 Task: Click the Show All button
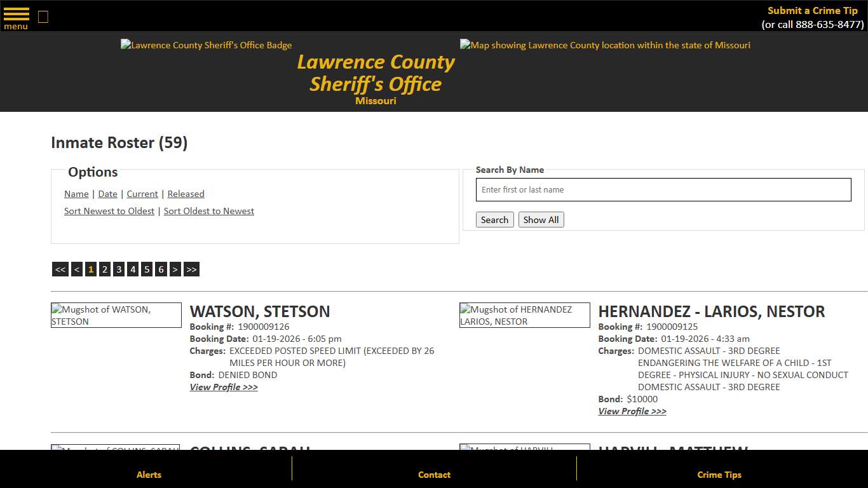pos(541,219)
